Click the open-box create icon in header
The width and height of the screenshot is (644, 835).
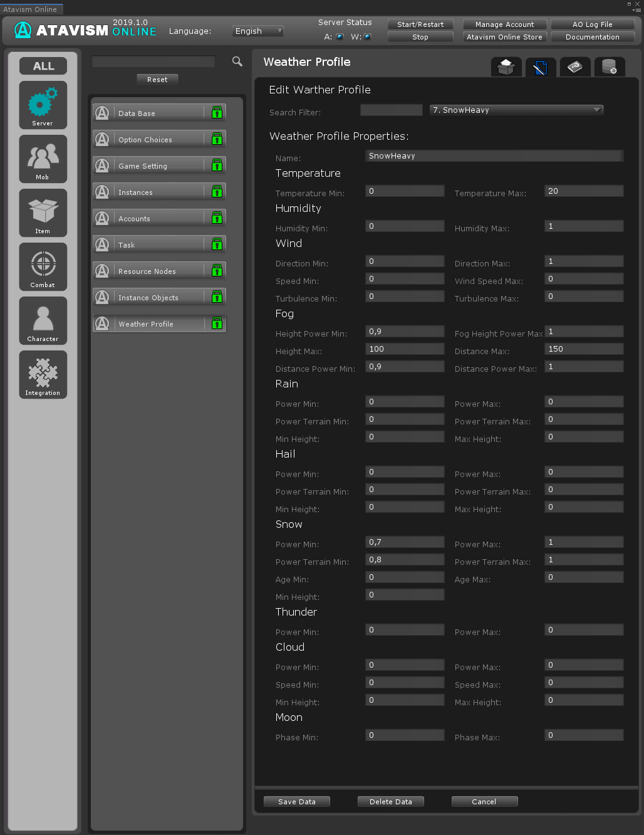(506, 66)
